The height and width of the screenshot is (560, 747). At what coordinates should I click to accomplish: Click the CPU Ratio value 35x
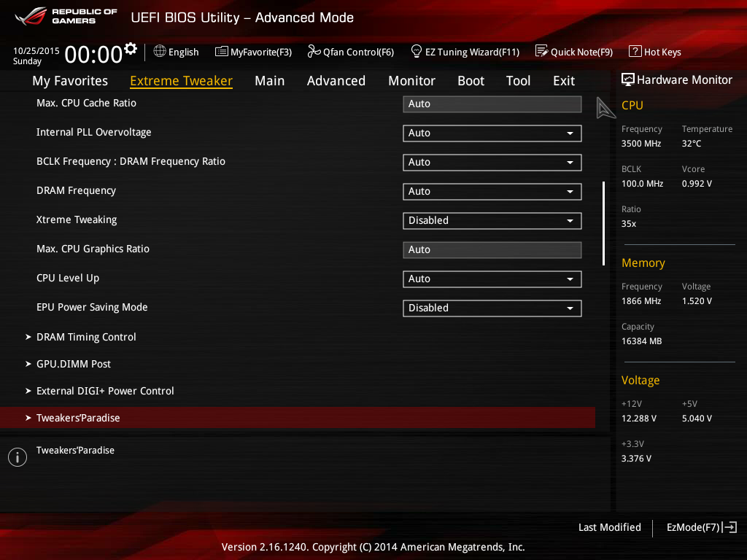click(x=628, y=223)
